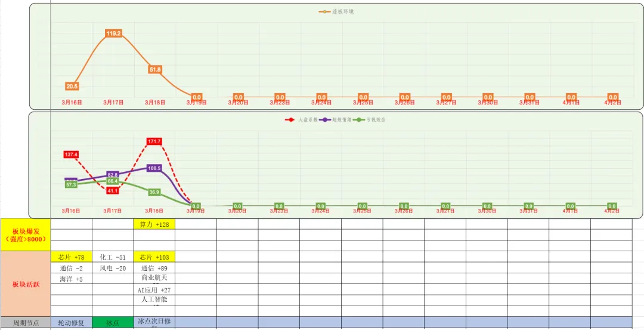The image size is (644, 330).
Task: Select the 20.5 data label
Action: [x=72, y=87]
